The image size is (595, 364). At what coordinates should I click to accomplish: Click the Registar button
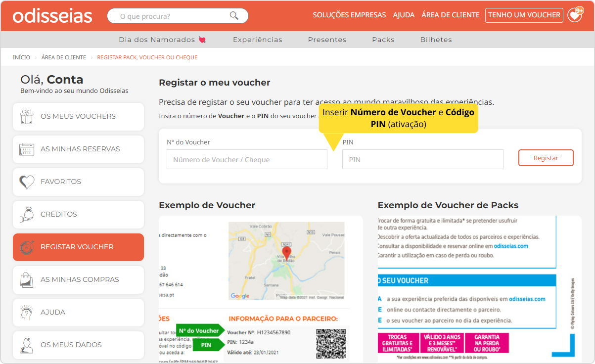pyautogui.click(x=546, y=158)
